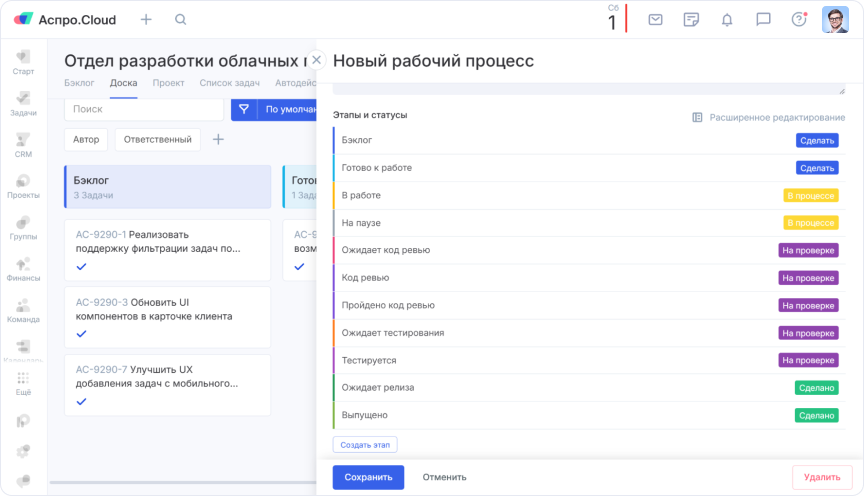Open the Ответственный filter dropdown
The width and height of the screenshot is (864, 496).
coord(157,139)
